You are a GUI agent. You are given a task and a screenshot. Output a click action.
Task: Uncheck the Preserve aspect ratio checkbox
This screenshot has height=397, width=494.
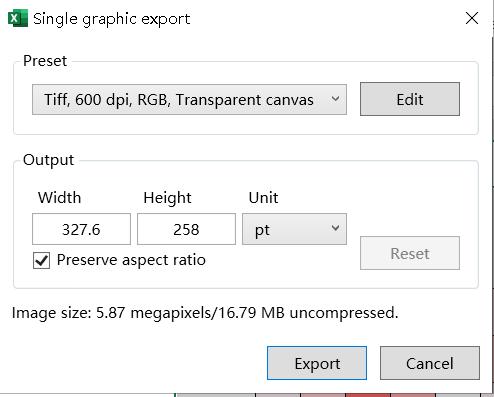click(41, 260)
